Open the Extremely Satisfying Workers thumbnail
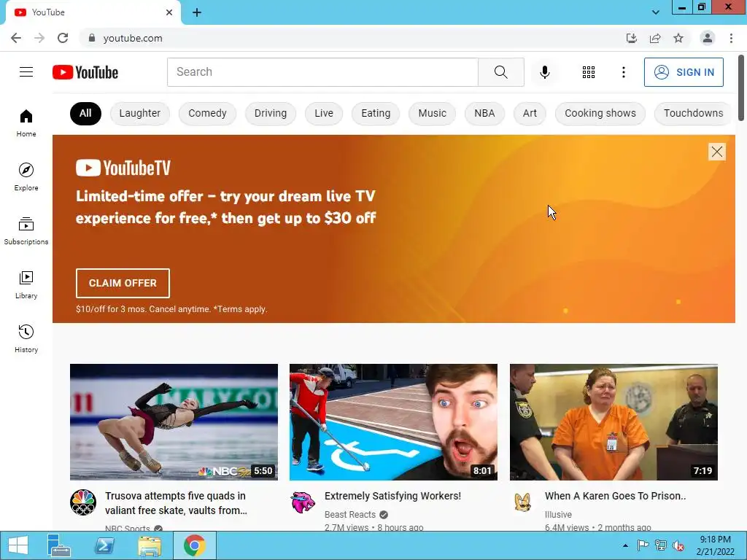The width and height of the screenshot is (747, 560). [393, 422]
